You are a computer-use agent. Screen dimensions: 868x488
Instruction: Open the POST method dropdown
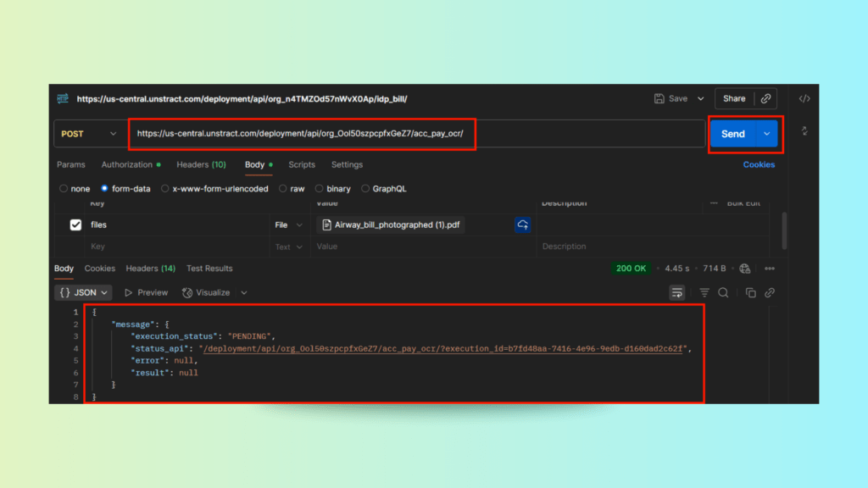[90, 134]
